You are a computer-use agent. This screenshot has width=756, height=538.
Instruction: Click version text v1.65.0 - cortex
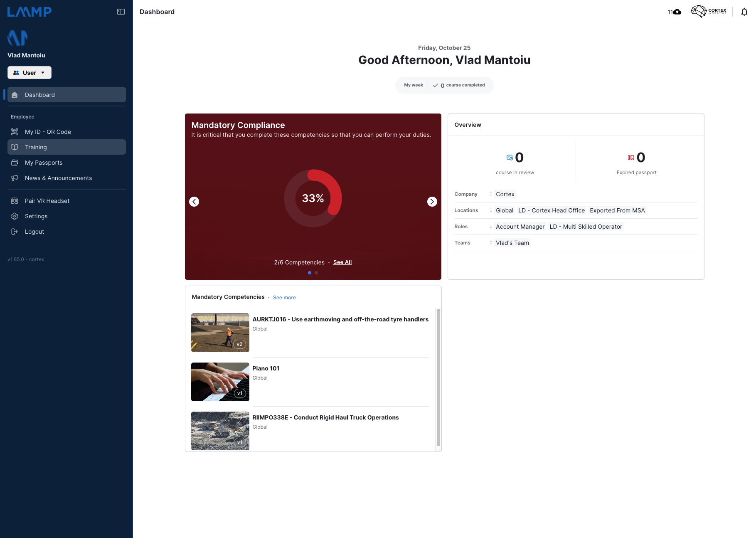point(26,259)
